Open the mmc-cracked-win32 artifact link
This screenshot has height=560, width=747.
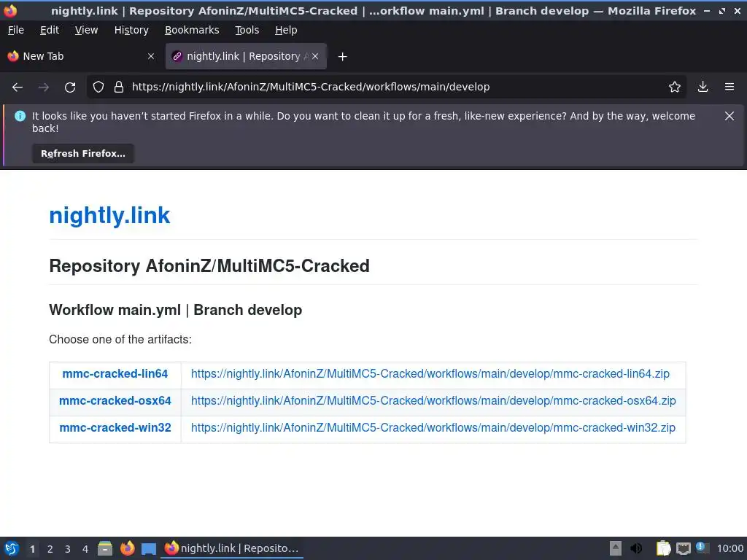point(115,427)
